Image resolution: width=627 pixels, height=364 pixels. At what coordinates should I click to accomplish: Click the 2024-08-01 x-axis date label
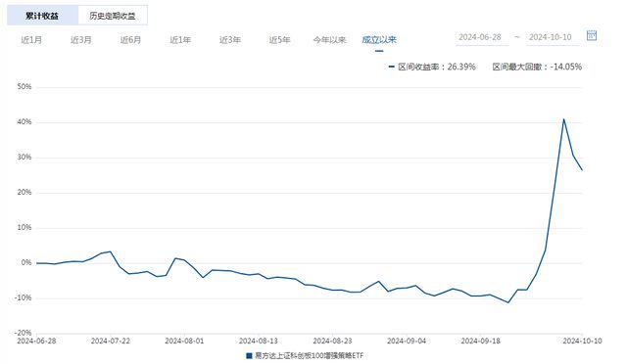[184, 341]
